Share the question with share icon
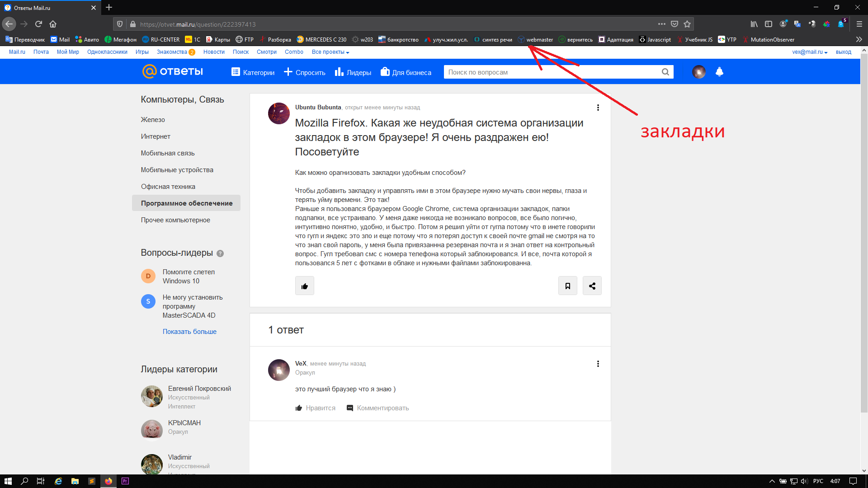This screenshot has height=488, width=868. [592, 286]
